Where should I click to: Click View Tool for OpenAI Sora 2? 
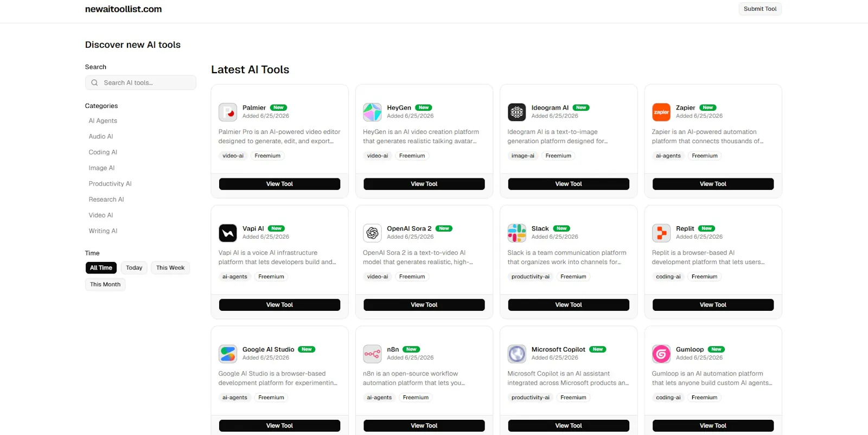(x=424, y=305)
